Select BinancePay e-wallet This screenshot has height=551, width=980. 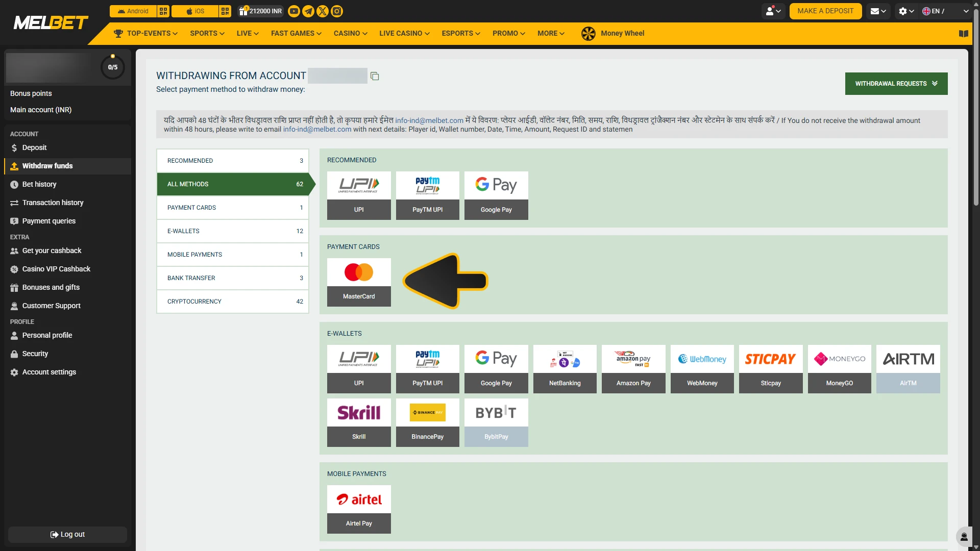click(x=428, y=422)
